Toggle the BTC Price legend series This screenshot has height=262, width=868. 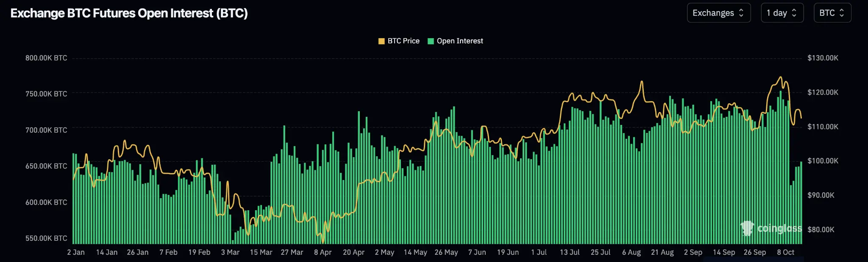(x=399, y=41)
